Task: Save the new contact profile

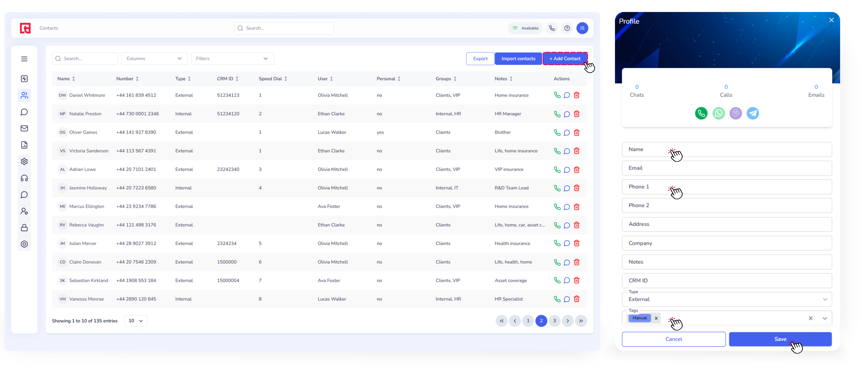Action: click(780, 339)
